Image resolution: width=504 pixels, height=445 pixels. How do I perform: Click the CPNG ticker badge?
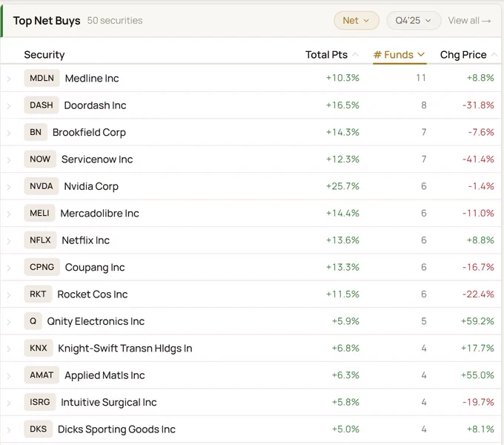pos(42,267)
